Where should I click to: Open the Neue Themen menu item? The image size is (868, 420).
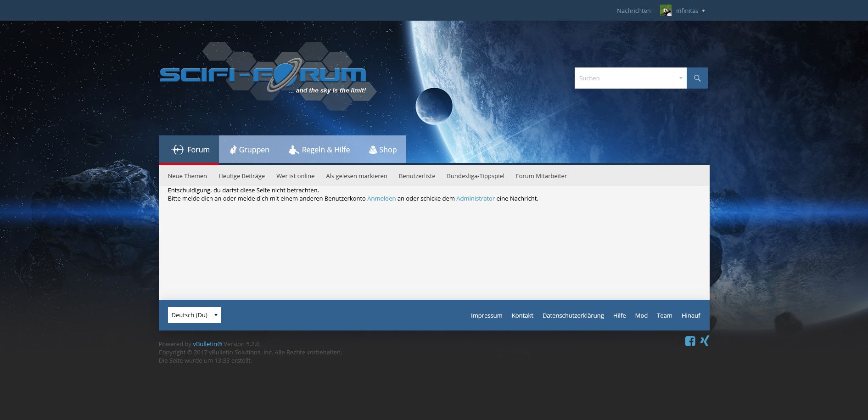[187, 176]
